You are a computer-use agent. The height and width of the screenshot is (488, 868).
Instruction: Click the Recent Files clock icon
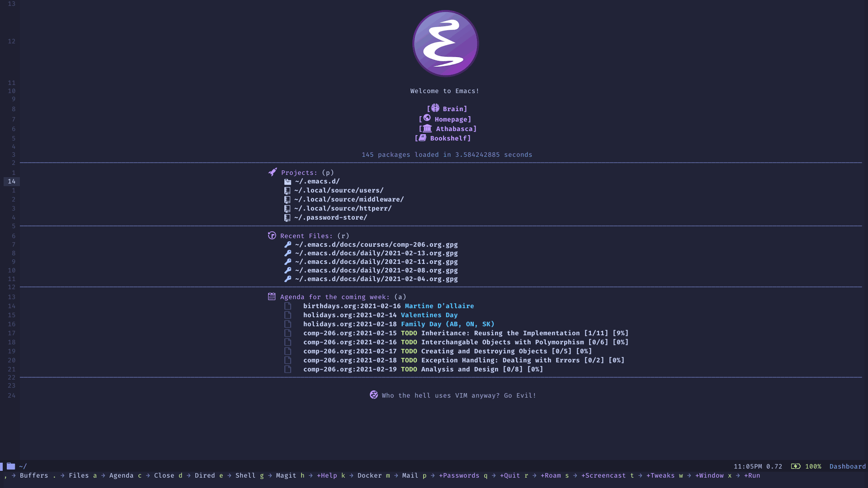pos(271,235)
